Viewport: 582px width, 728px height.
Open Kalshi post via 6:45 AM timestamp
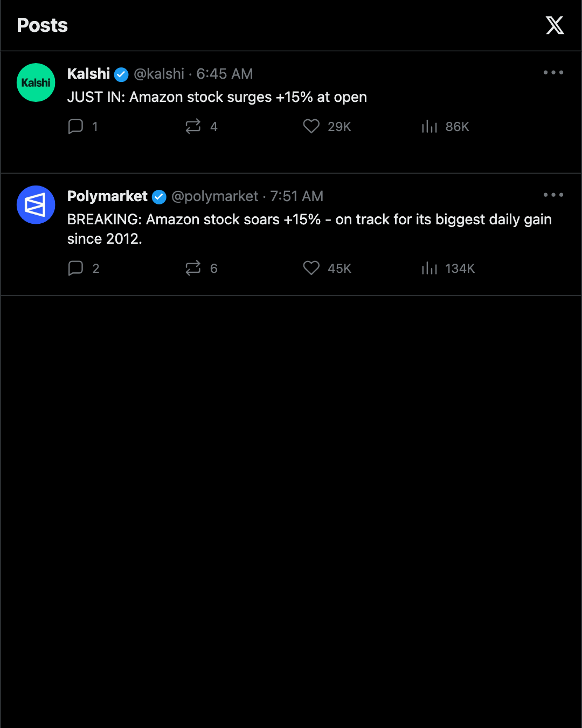(224, 74)
